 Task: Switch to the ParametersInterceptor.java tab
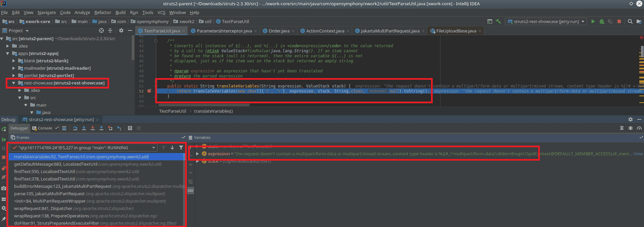point(221,31)
